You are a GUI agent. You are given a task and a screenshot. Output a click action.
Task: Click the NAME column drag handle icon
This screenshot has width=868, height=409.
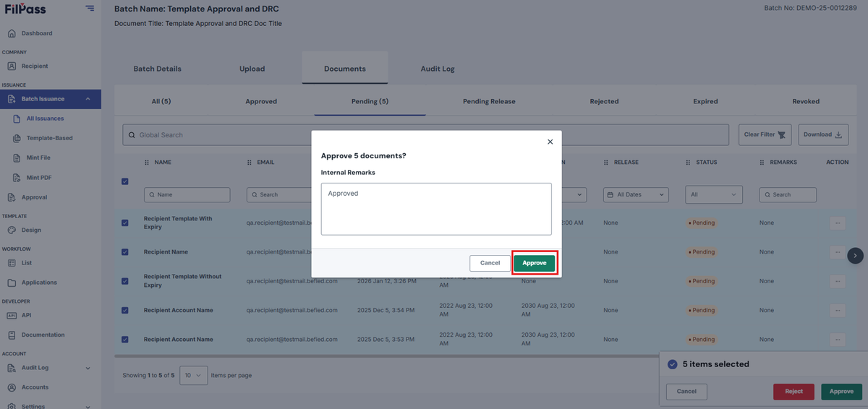click(x=148, y=163)
